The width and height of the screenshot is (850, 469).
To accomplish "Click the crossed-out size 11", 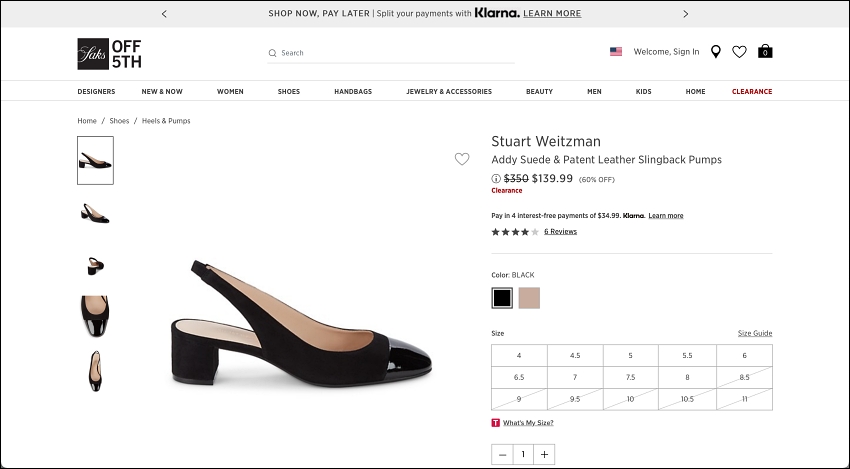I will (744, 399).
